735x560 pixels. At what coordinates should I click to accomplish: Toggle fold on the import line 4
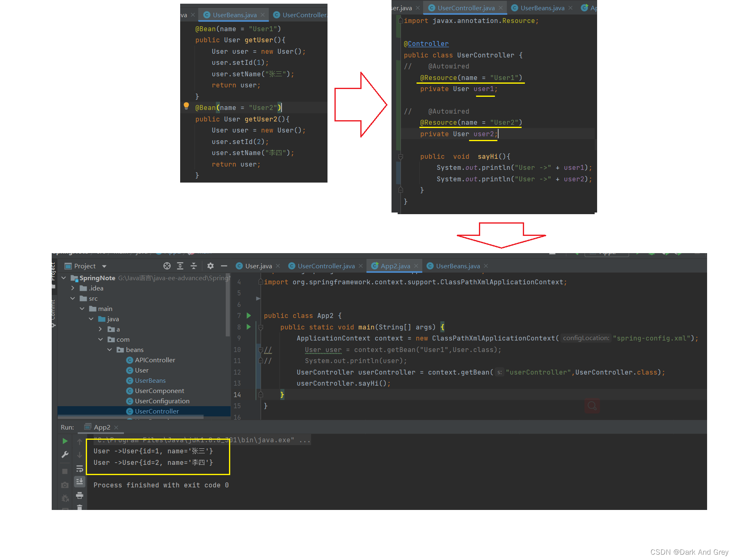coord(261,282)
